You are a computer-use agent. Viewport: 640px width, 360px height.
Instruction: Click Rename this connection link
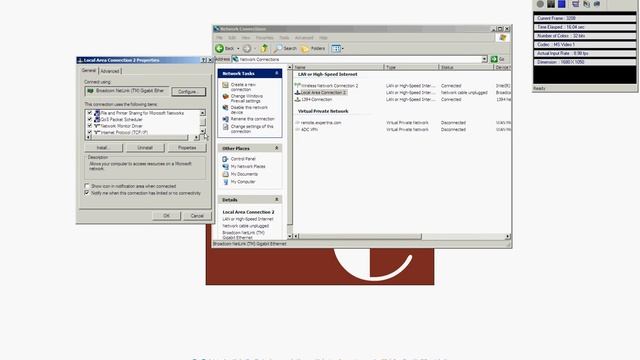[x=252, y=119]
